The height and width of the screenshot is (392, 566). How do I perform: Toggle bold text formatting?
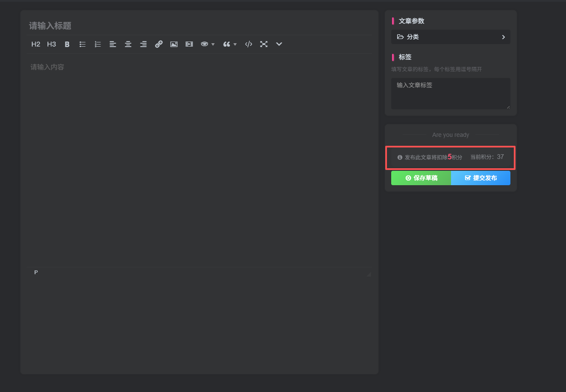tap(67, 44)
